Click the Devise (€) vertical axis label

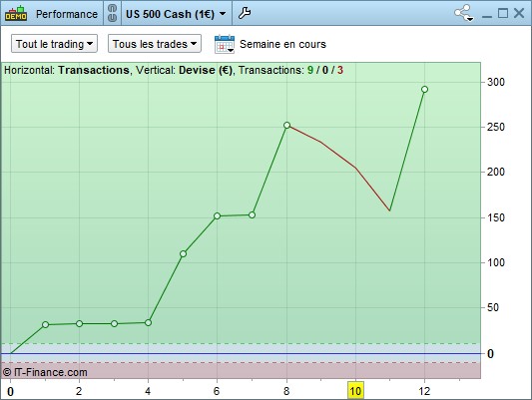tap(206, 70)
